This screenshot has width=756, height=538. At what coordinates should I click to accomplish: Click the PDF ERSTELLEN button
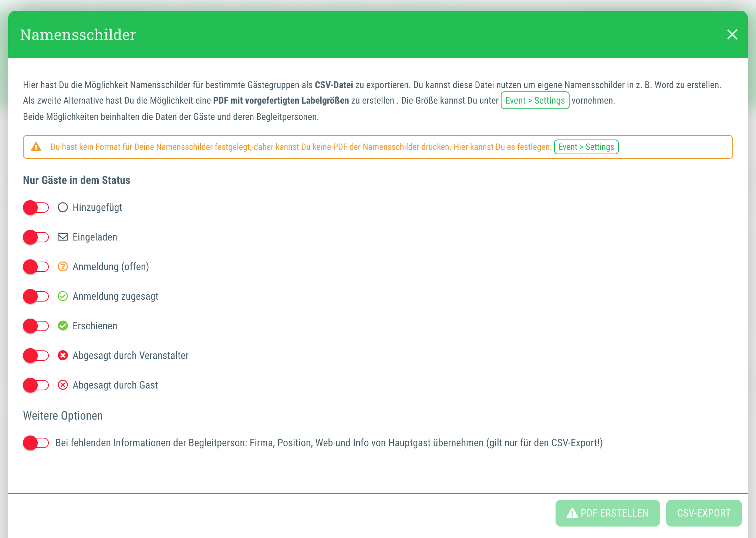[x=607, y=513]
